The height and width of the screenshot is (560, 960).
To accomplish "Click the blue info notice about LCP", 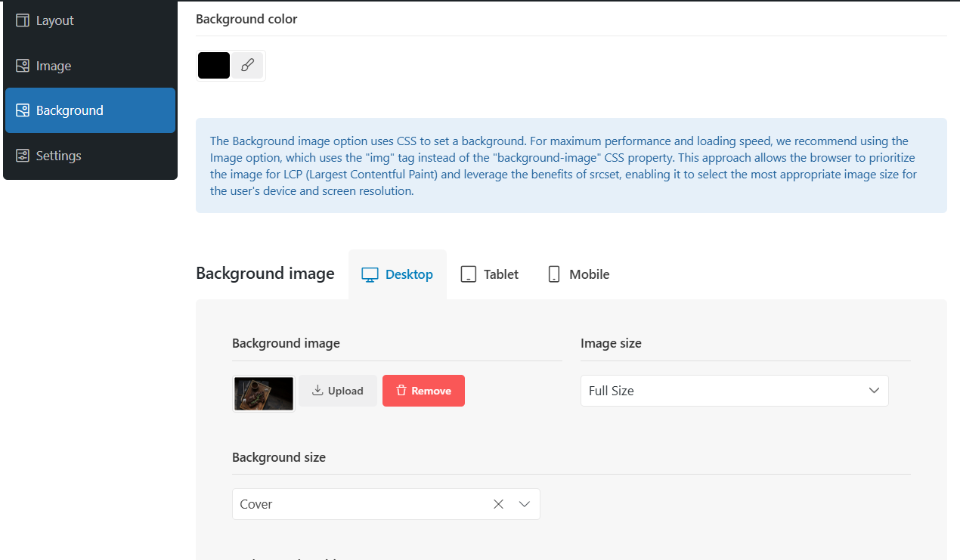I will [571, 166].
